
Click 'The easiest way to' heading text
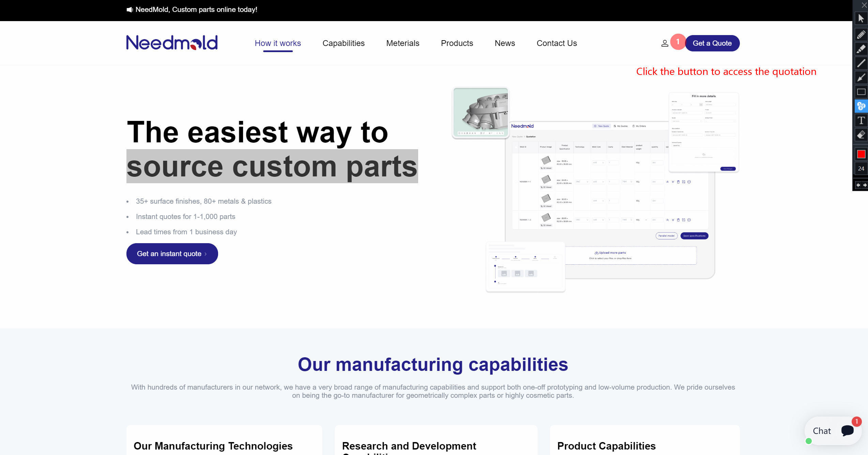point(257,132)
